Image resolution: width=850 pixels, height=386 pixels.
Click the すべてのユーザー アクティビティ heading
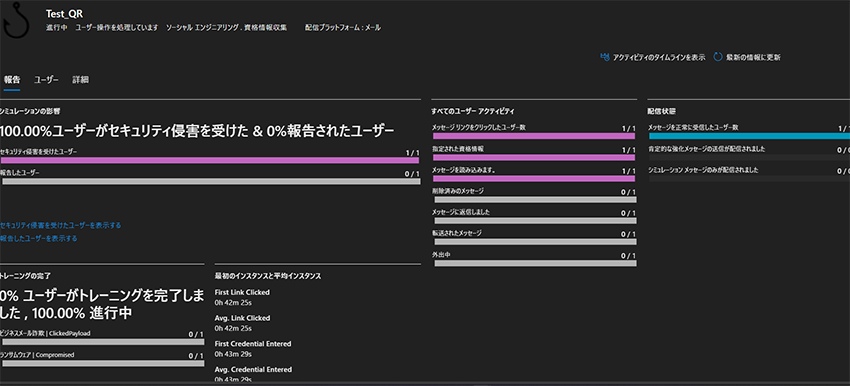(473, 111)
